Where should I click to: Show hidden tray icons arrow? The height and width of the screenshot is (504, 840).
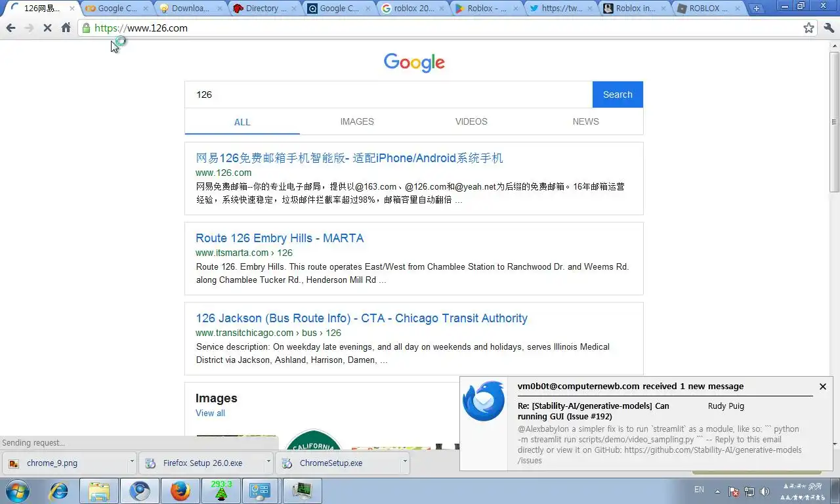coord(717,492)
